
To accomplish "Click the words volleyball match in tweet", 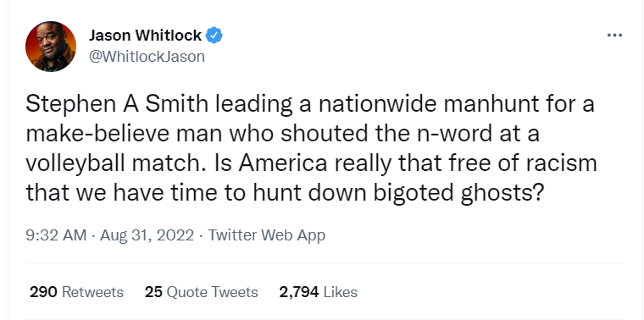I will pyautogui.click(x=118, y=163).
